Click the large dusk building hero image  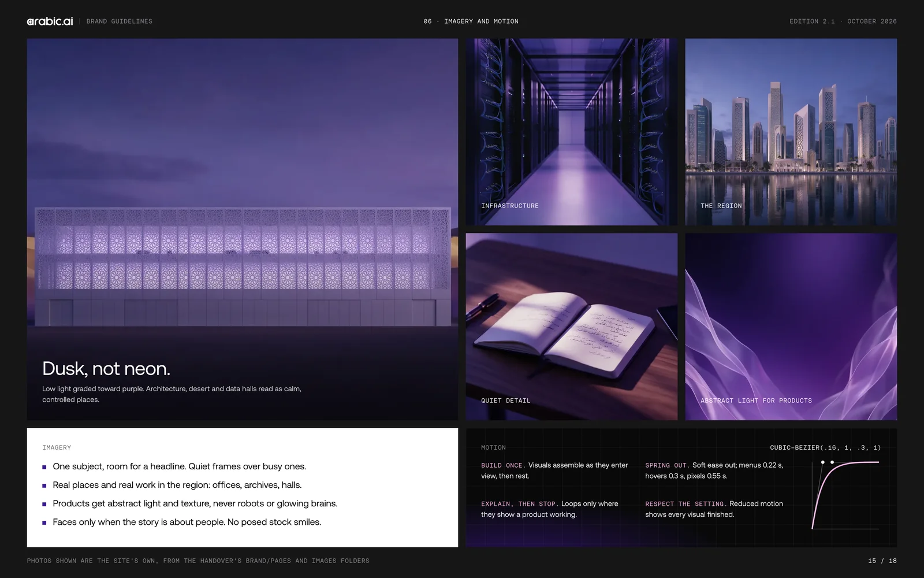pos(243,229)
